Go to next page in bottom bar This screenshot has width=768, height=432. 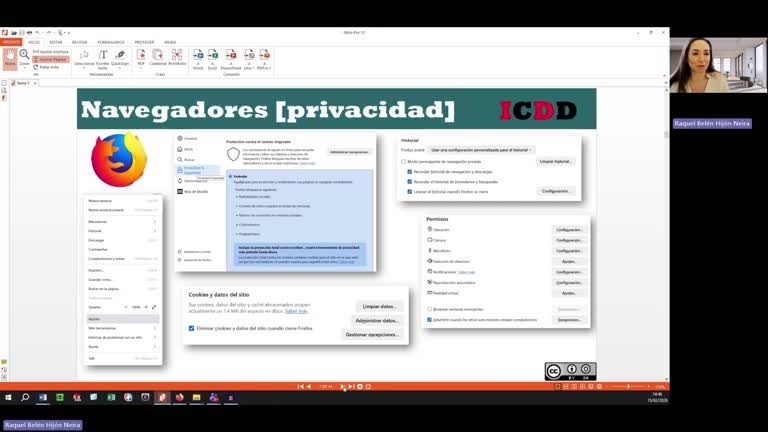(342, 386)
